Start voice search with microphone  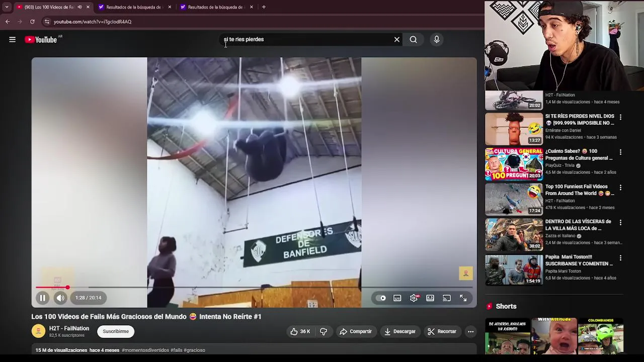coord(437,39)
